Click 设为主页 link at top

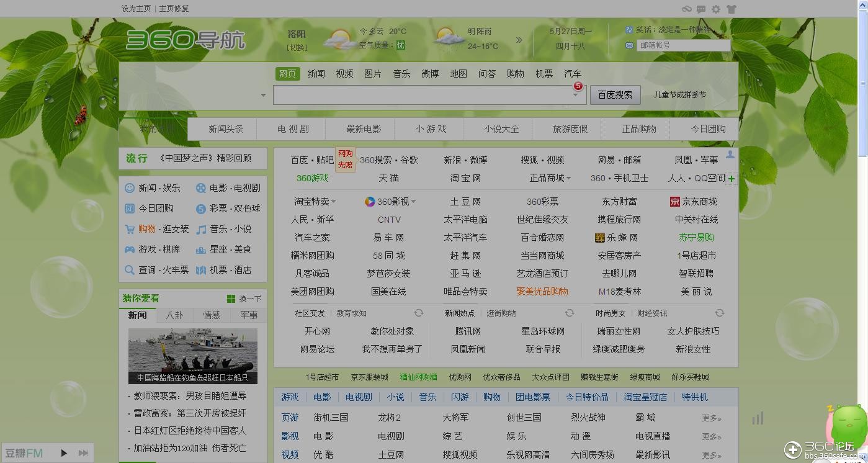click(x=136, y=9)
